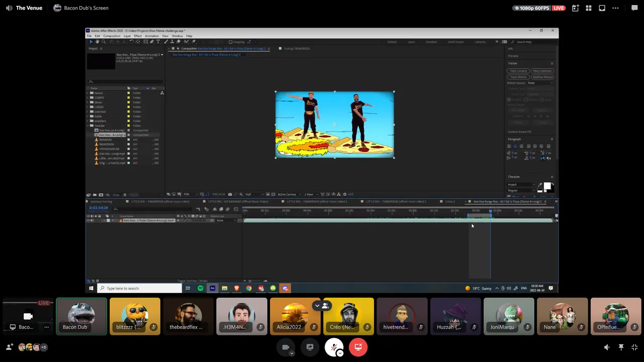Select the Brush tool
644x362 pixels.
pyautogui.click(x=166, y=42)
